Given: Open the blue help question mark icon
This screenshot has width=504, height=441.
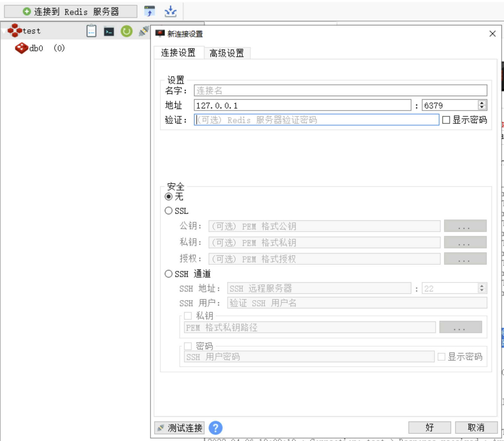Looking at the screenshot, I should pyautogui.click(x=216, y=428).
